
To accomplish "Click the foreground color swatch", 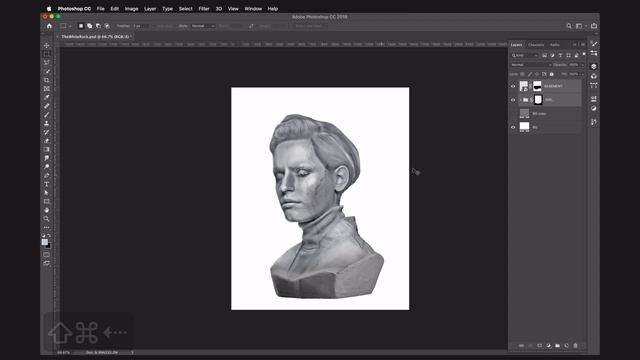I will pos(44,242).
